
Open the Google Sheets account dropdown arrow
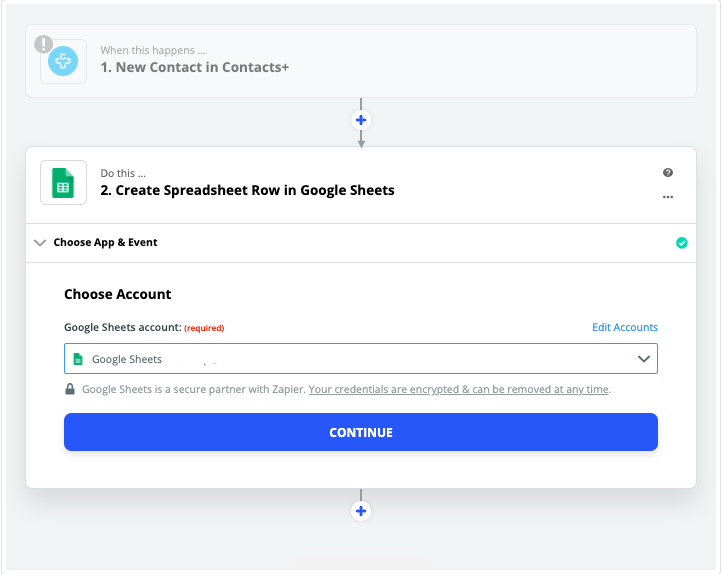644,359
